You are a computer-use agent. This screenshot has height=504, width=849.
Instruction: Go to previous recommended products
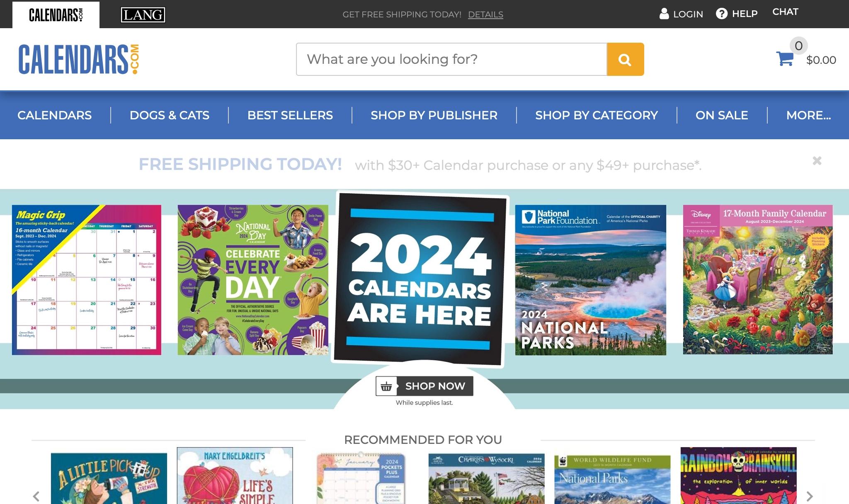(36, 496)
